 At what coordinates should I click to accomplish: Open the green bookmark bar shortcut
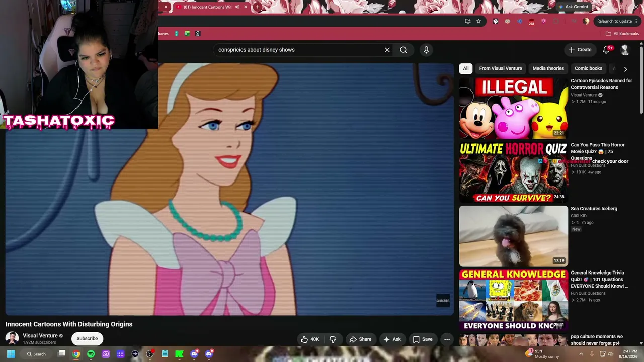187,34
